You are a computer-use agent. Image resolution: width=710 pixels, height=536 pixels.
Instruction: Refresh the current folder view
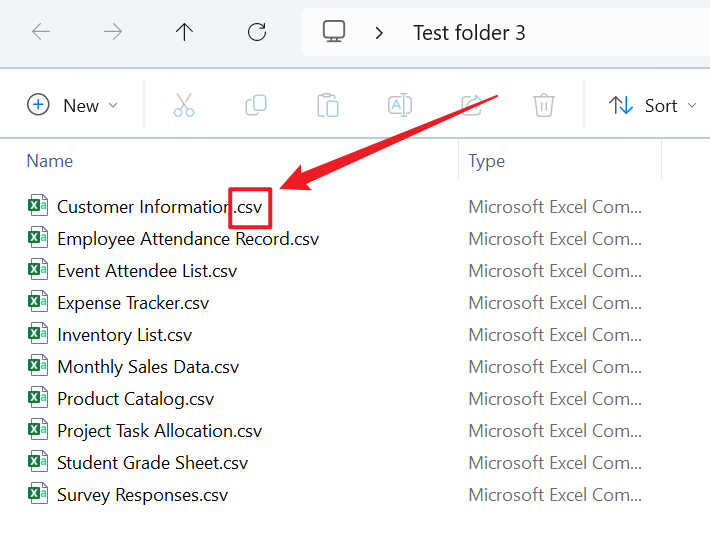pyautogui.click(x=257, y=32)
